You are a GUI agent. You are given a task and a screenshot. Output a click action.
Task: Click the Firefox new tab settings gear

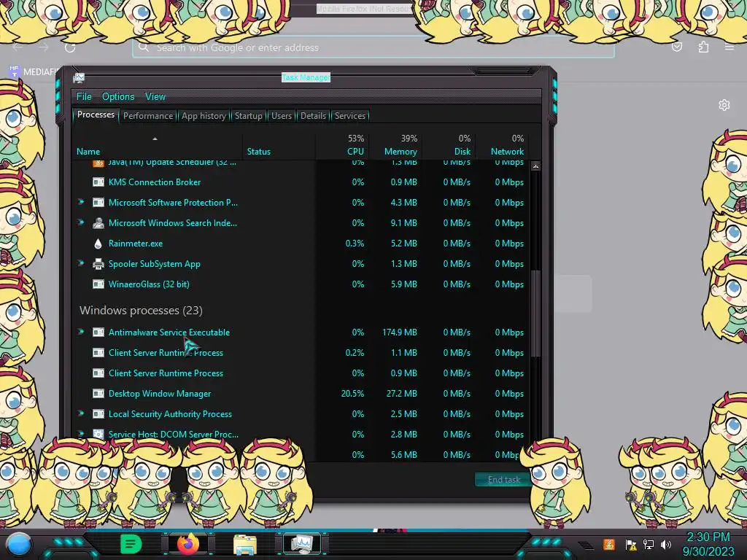tap(724, 105)
